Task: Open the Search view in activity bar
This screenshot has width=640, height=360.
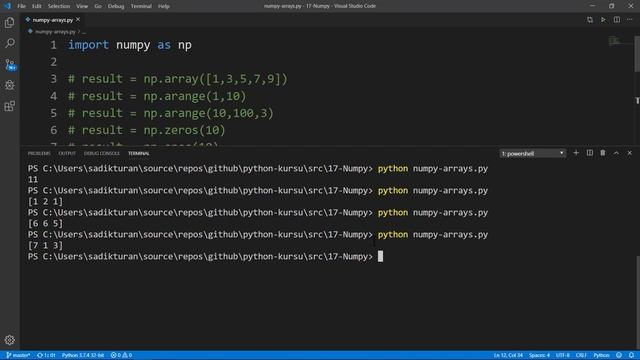Action: point(9,43)
